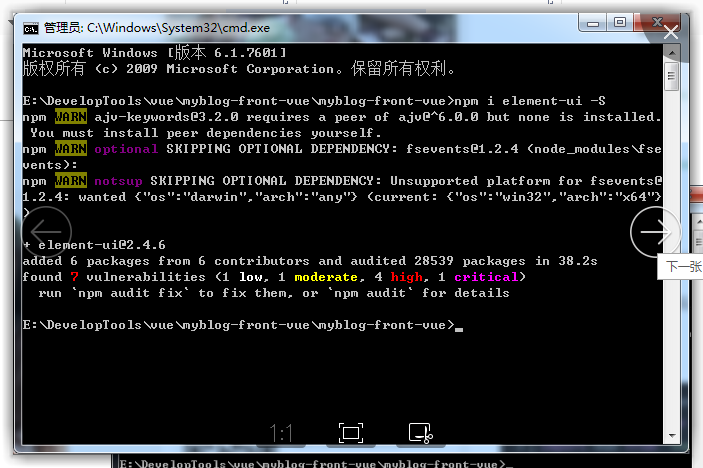Click the 'npm i element-ui -S' command text

(x=529, y=101)
